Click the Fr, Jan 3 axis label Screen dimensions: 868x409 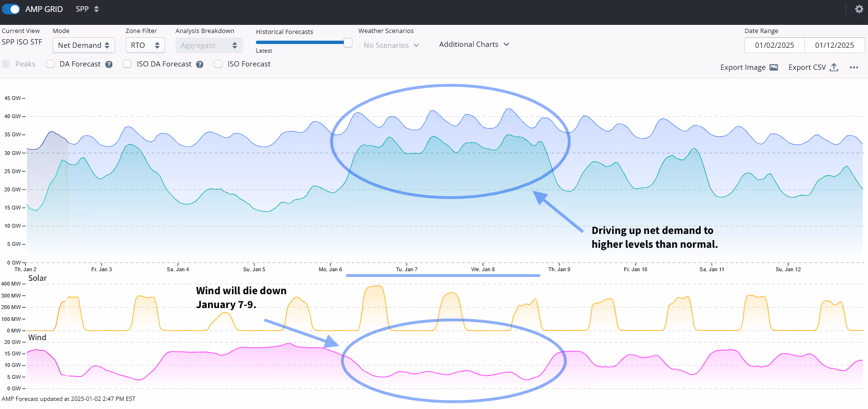click(x=101, y=270)
